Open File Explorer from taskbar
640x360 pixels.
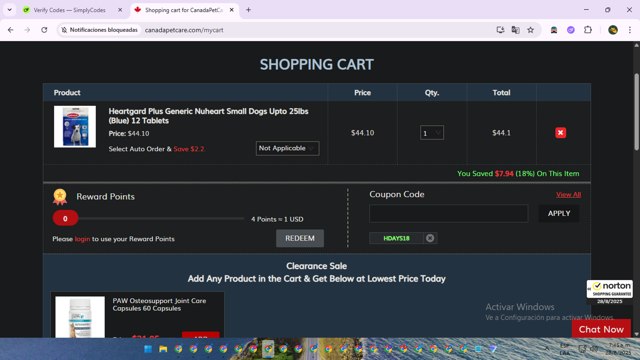(163, 349)
